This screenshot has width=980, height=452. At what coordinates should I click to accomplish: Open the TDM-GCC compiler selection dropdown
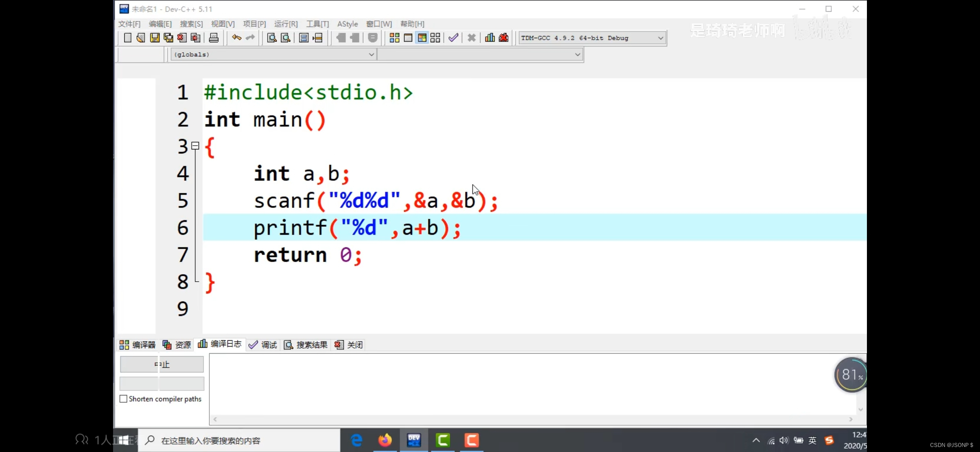pos(660,38)
